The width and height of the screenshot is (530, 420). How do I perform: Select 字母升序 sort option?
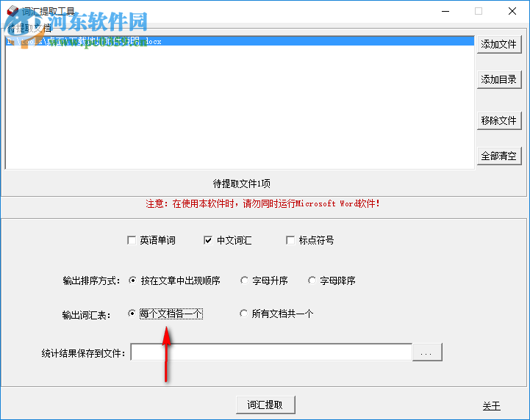coord(244,280)
